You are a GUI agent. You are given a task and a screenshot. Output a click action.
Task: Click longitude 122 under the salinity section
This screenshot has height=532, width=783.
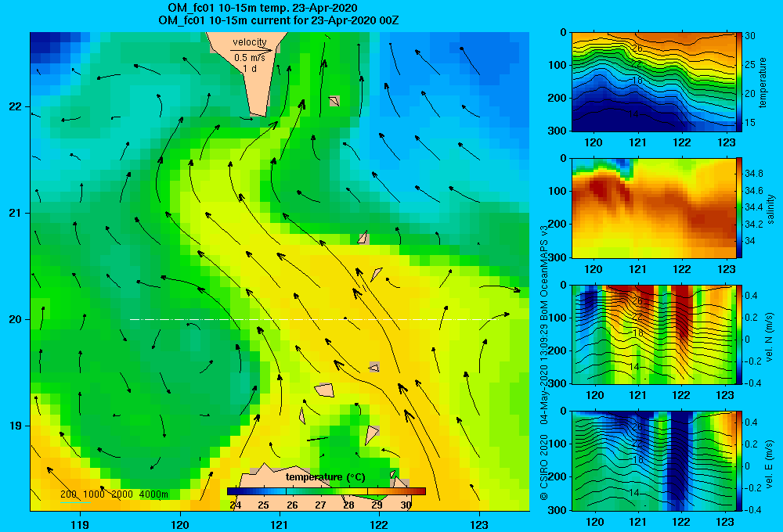click(682, 269)
